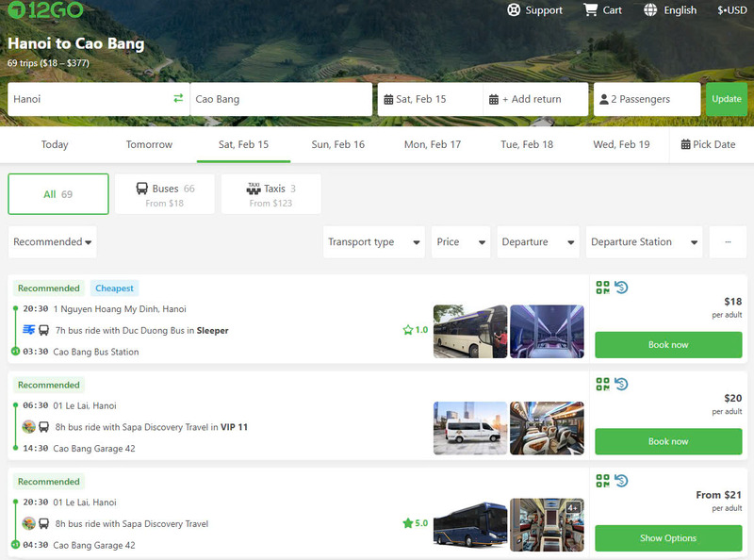Screen dimensions: 754x560
Task: Select the Tomorrow date tab
Action: point(148,144)
